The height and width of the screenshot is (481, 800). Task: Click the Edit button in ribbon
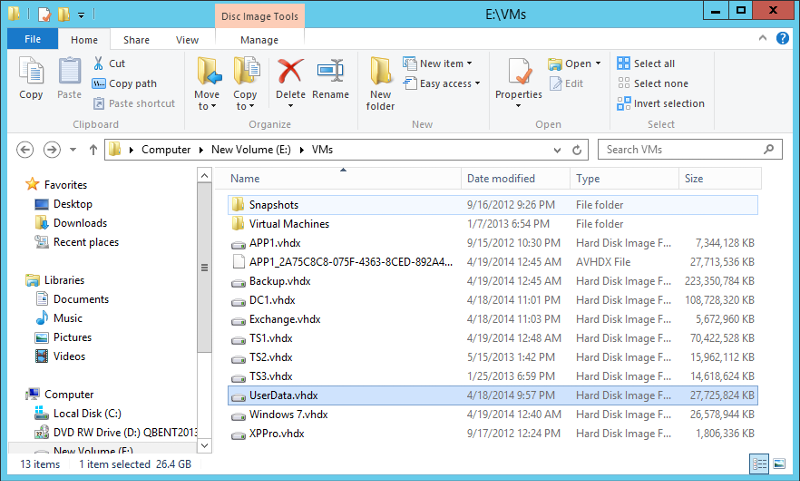click(x=566, y=84)
